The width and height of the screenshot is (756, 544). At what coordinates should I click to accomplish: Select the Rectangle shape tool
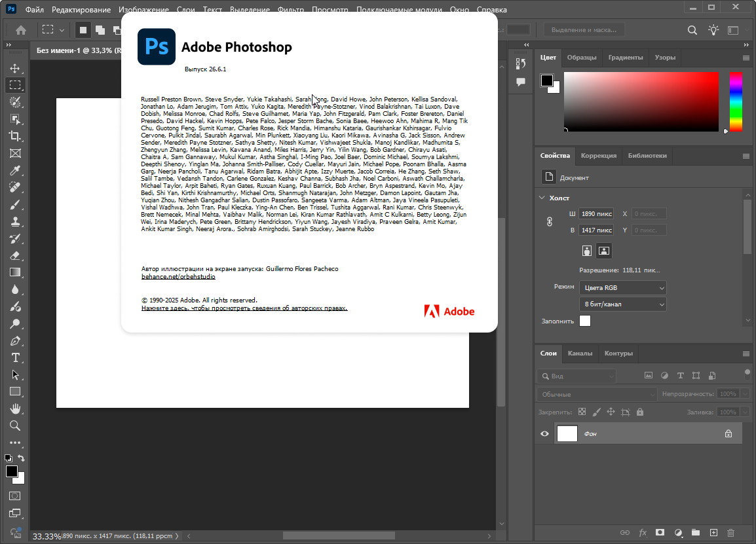tap(15, 391)
